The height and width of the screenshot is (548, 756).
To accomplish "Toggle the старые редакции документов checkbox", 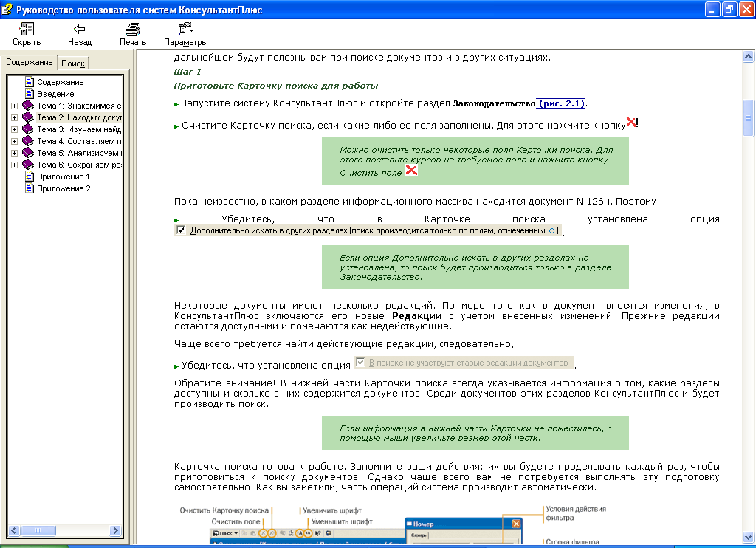I will [360, 362].
